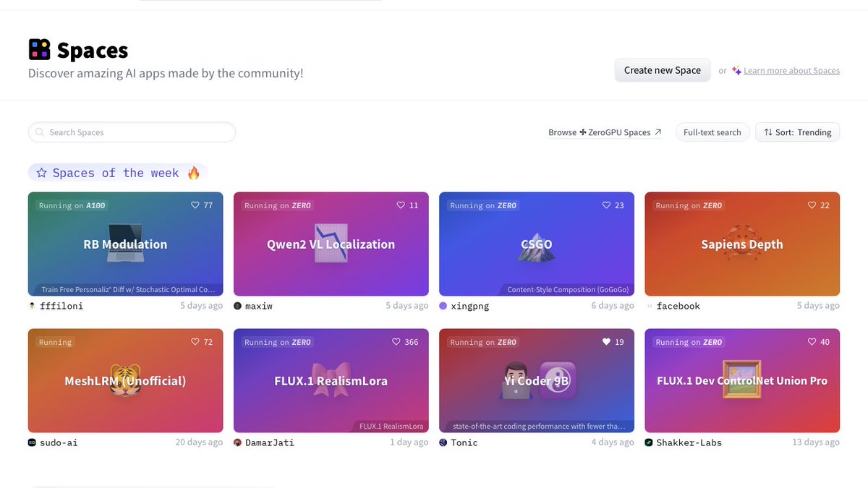Click state-of-the-art coding performance caption
868x488 pixels.
click(538, 426)
